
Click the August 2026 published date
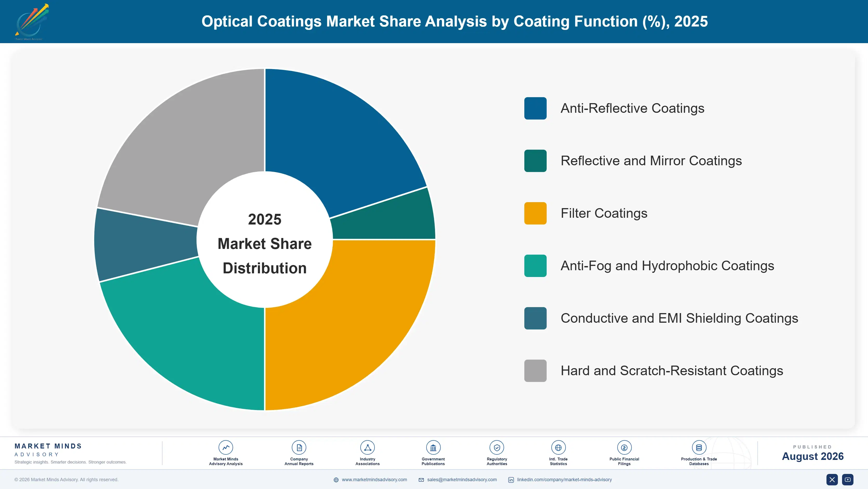[x=812, y=456]
